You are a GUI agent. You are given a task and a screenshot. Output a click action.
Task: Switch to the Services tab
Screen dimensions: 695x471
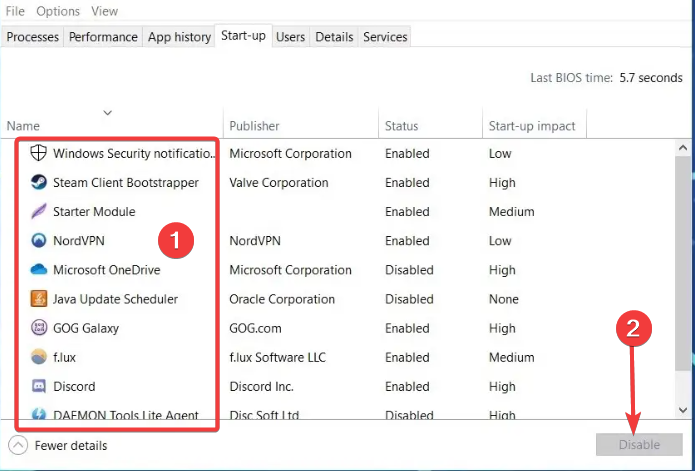pyautogui.click(x=385, y=37)
